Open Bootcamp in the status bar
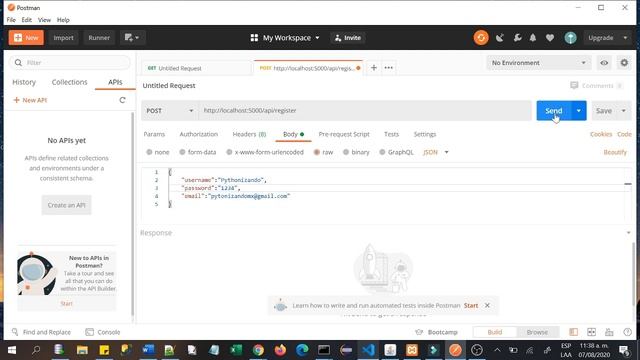 coord(436,332)
